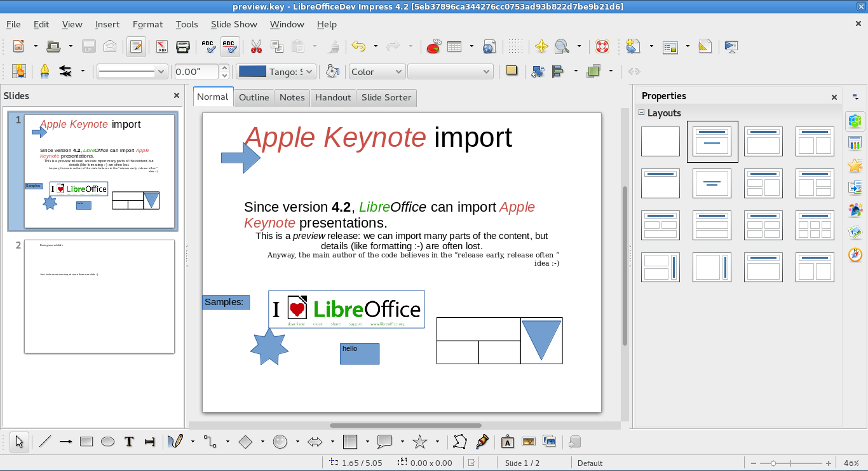Expand the Stars shapes dropdown arrow
The height and width of the screenshot is (471, 868).
click(437, 442)
